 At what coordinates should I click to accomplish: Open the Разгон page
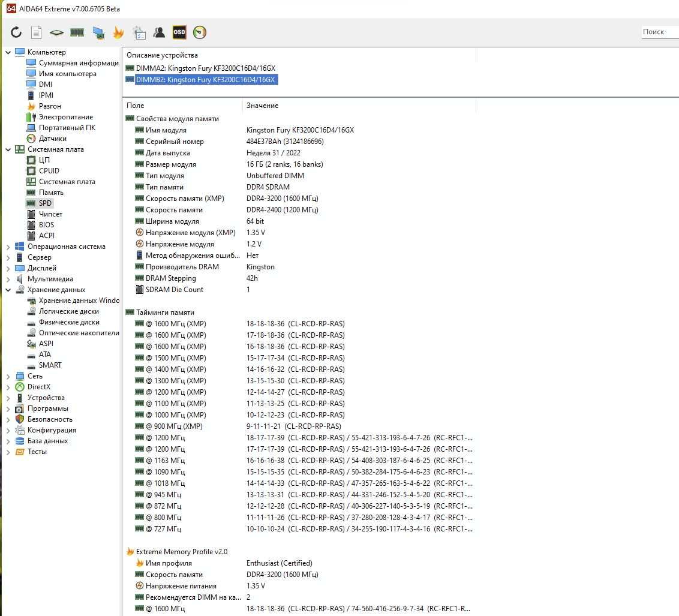(x=50, y=106)
